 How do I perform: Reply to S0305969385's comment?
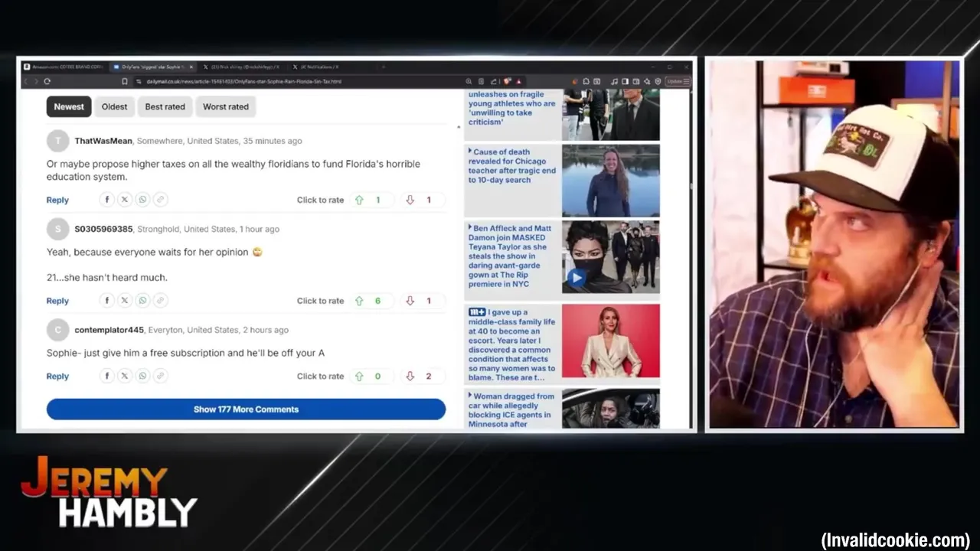point(57,301)
